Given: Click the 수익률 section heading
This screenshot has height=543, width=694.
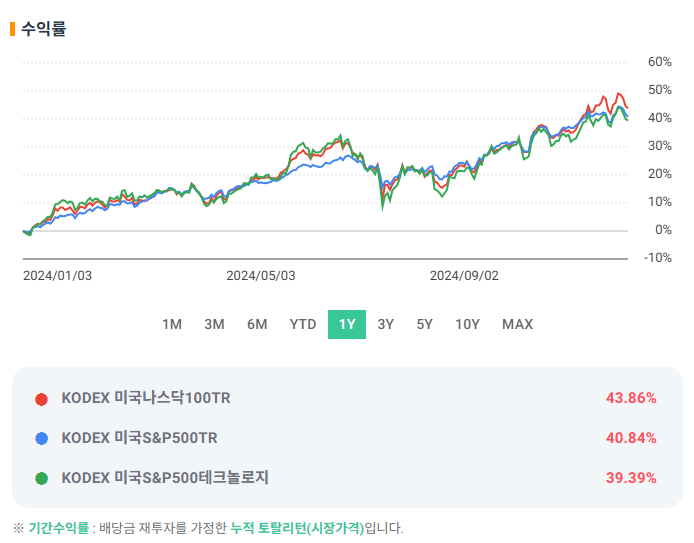Looking at the screenshot, I should click(x=43, y=29).
